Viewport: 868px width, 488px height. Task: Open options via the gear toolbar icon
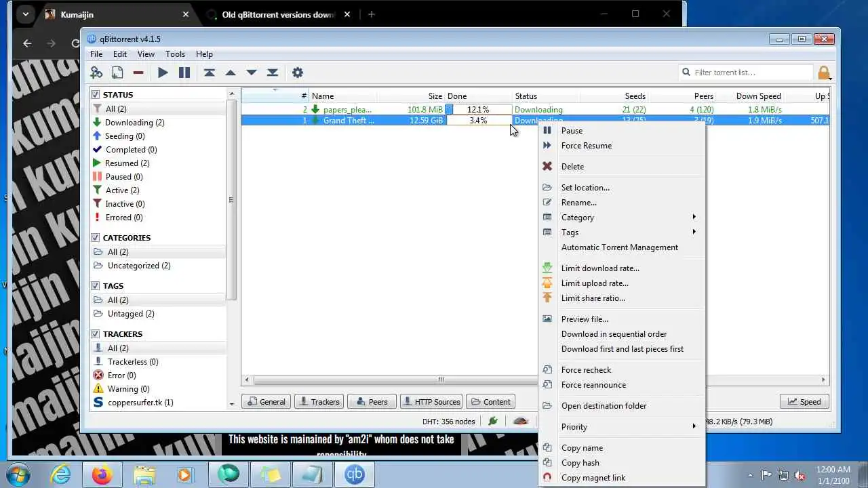point(297,73)
